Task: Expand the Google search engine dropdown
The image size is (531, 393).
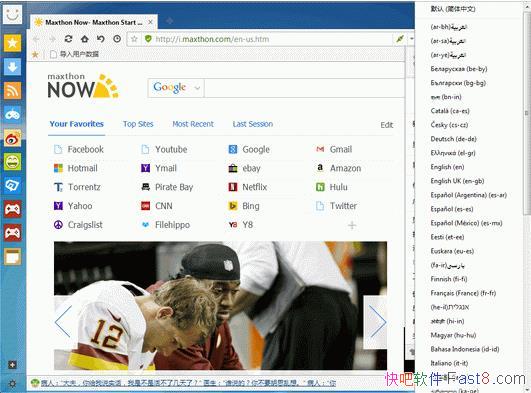Action: click(x=197, y=88)
